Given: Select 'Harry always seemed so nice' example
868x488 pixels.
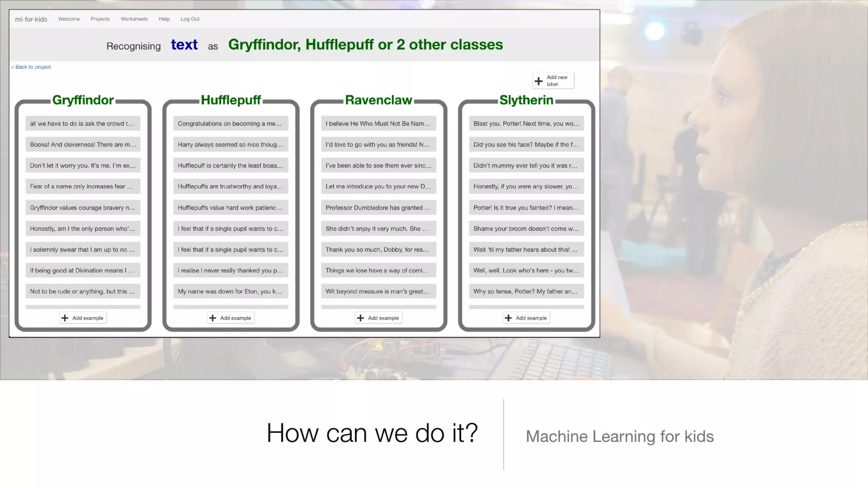Looking at the screenshot, I should [231, 144].
